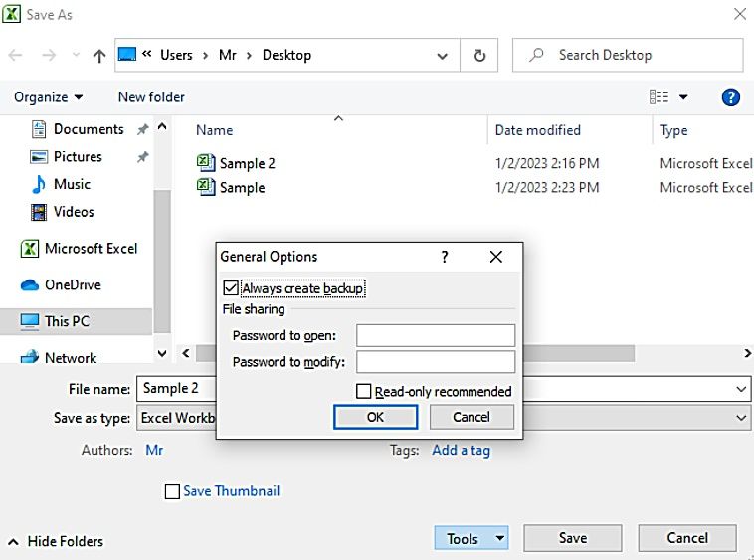
Task: Click the pin icon beside Documents
Action: point(142,129)
